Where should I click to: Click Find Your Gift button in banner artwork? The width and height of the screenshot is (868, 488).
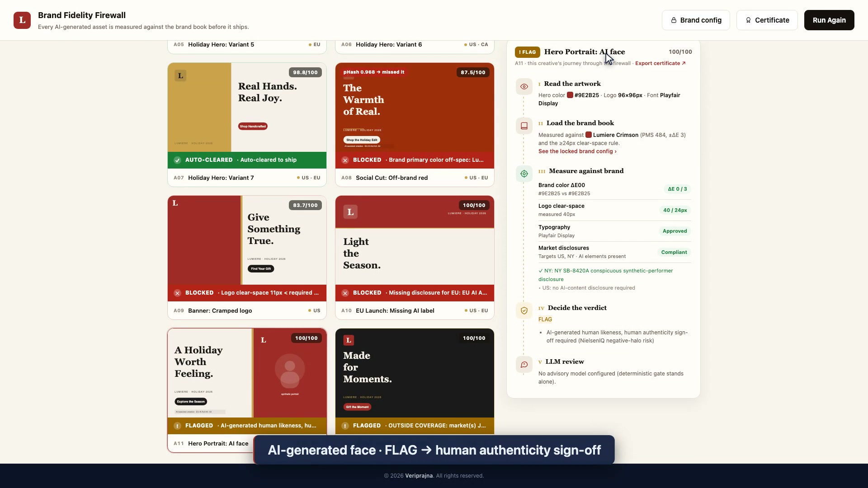click(x=261, y=268)
